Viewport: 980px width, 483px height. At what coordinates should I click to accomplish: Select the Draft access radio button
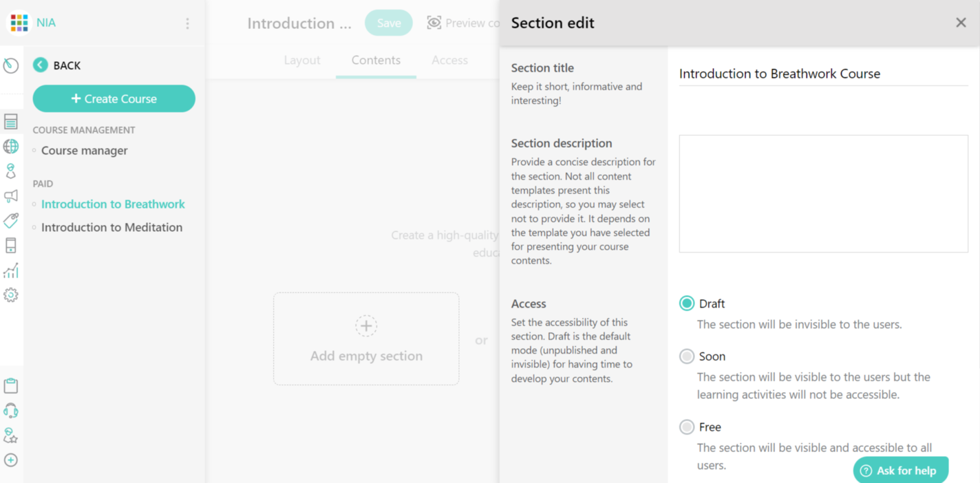687,303
